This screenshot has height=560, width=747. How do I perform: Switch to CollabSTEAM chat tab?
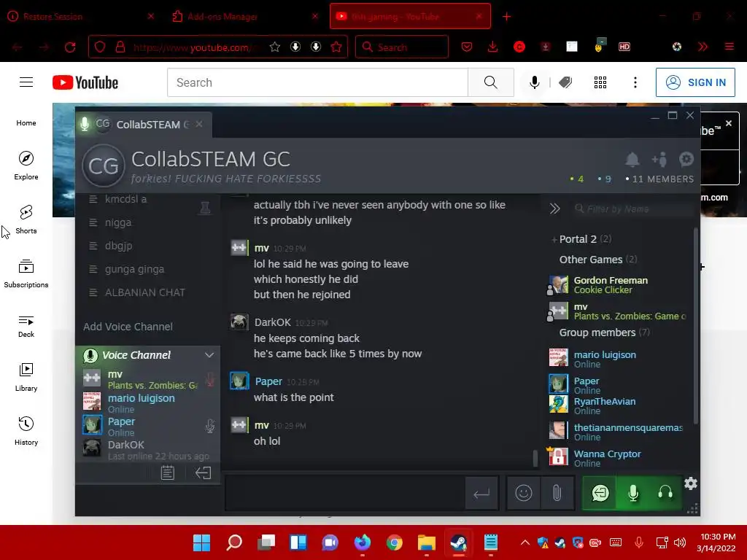[144, 124]
